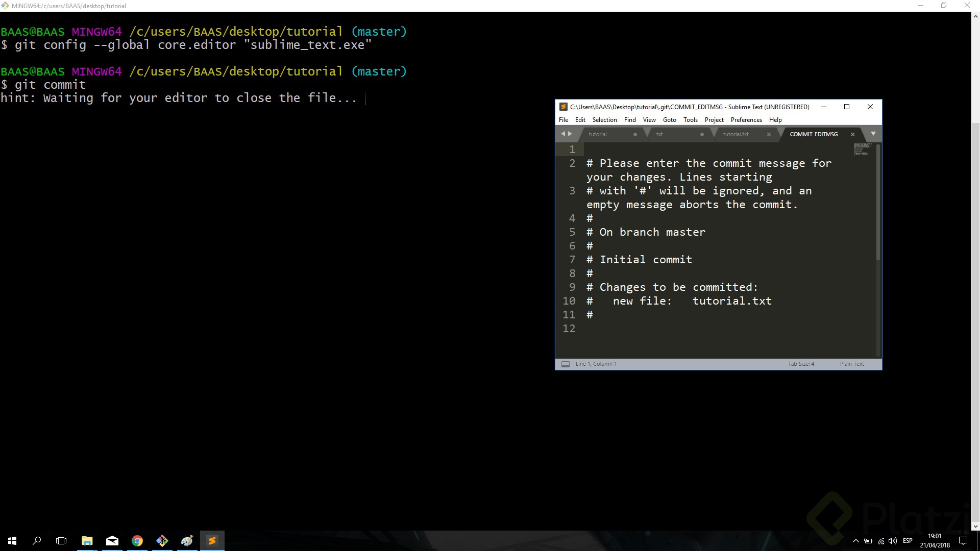
Task: Click the Sublime Text title bar icon
Action: coord(563,107)
